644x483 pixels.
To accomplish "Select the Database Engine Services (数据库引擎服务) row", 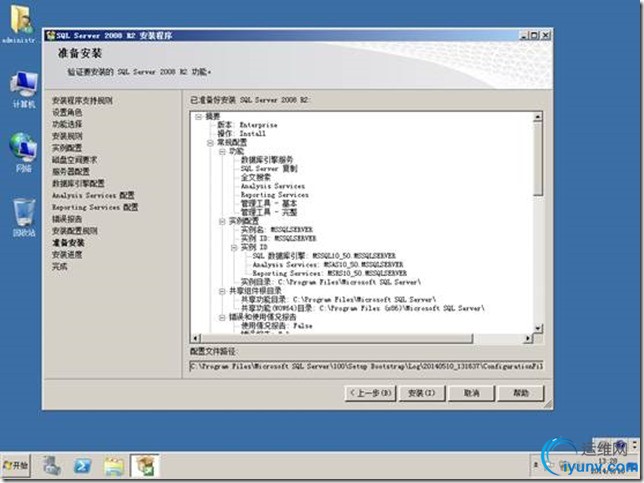I will (267, 160).
